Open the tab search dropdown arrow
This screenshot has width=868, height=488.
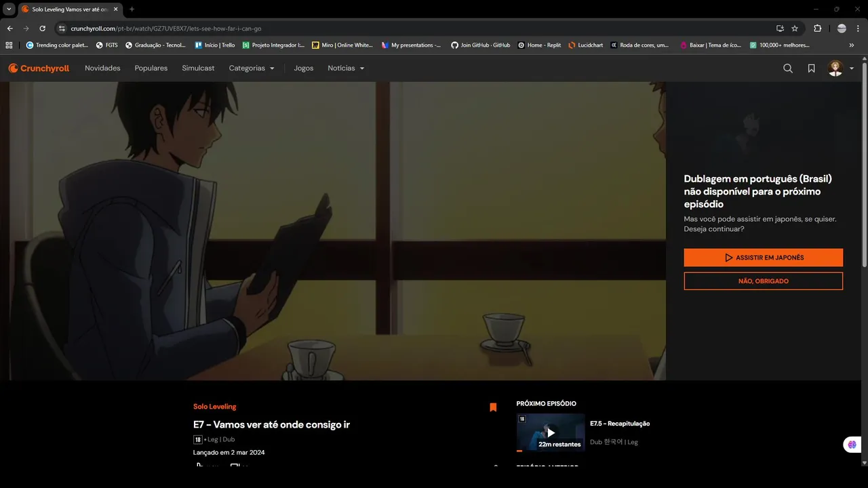9,9
